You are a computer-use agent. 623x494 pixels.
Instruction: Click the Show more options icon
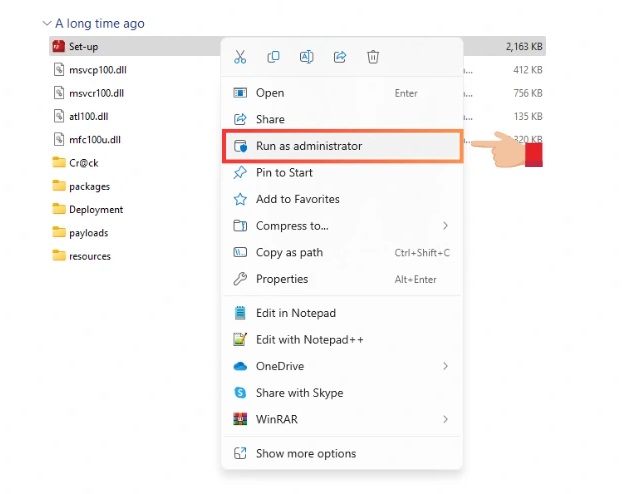[240, 453]
